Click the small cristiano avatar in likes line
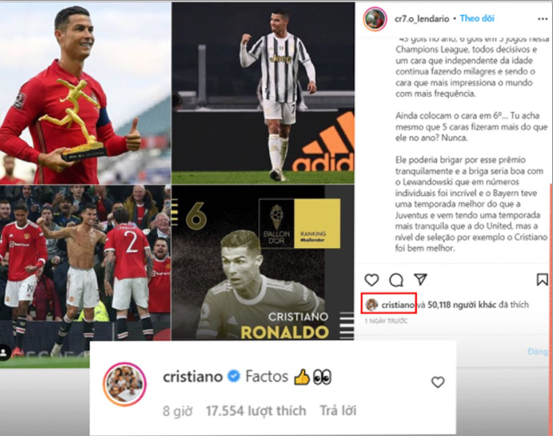 [x=372, y=304]
